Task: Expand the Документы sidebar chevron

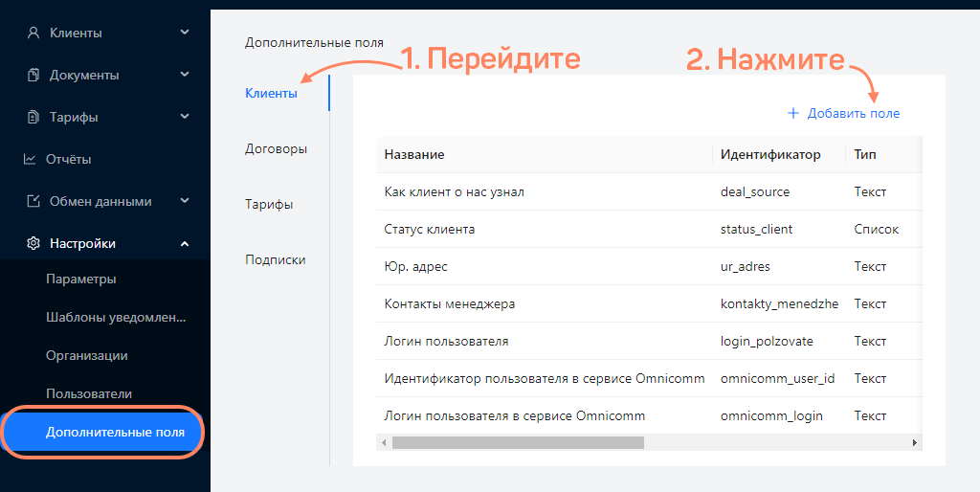Action: coord(185,75)
